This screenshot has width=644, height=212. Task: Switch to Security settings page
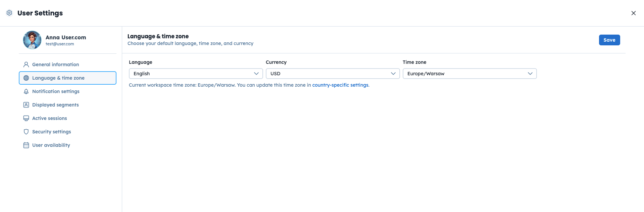pyautogui.click(x=52, y=132)
